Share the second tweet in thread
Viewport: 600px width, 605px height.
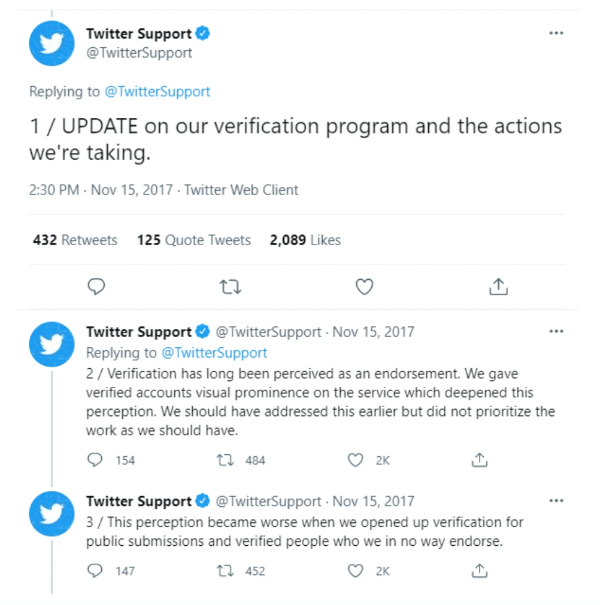pyautogui.click(x=480, y=460)
